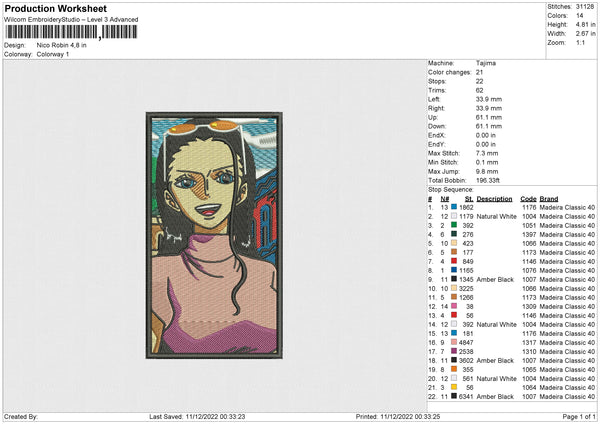Click the 'Description' column header
The width and height of the screenshot is (600, 424).
pos(494,199)
